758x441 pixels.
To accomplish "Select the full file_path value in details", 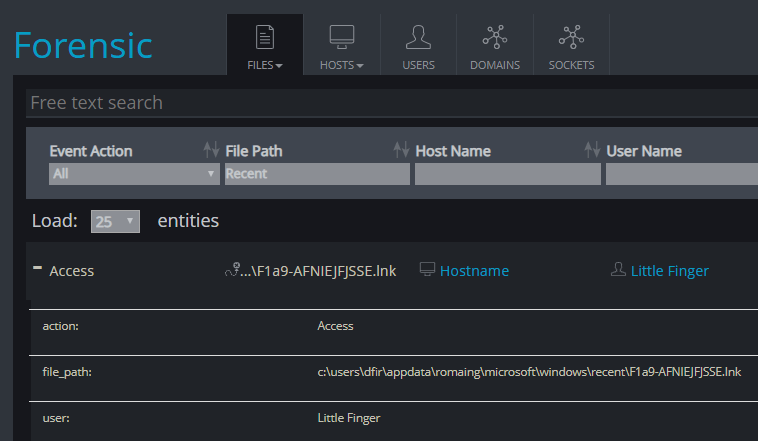I will [x=529, y=372].
